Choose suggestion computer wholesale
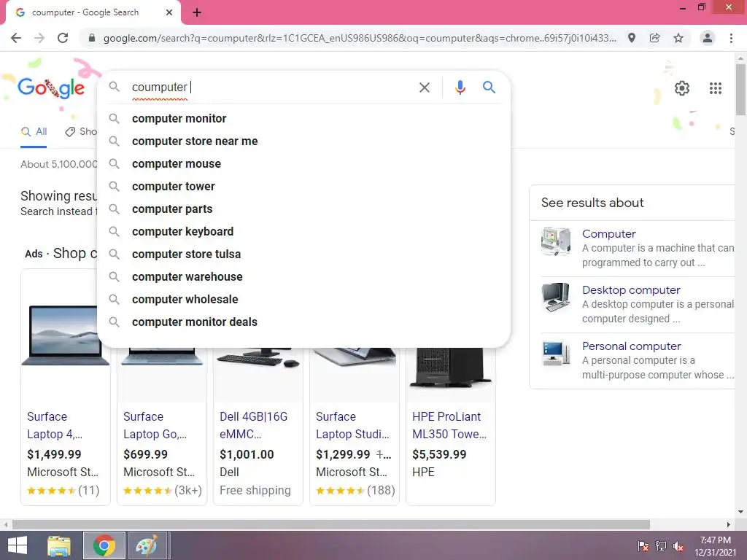The width and height of the screenshot is (747, 560). point(303,300)
